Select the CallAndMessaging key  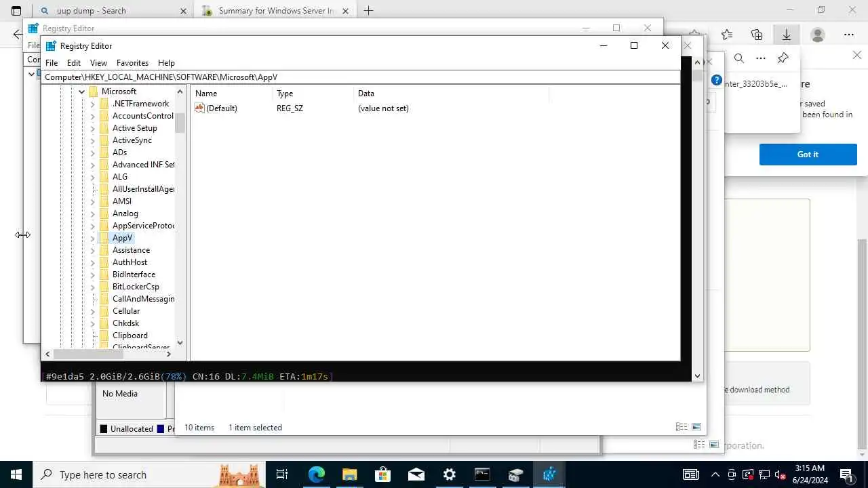143,299
